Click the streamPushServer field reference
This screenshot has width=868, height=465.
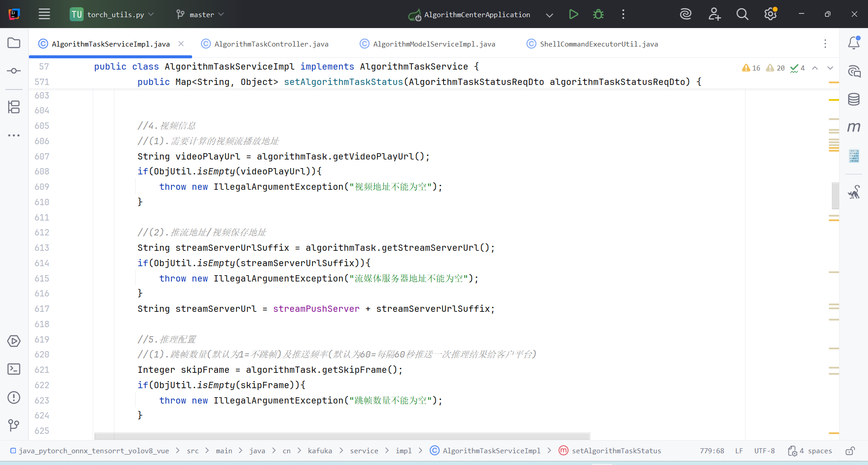coord(316,309)
